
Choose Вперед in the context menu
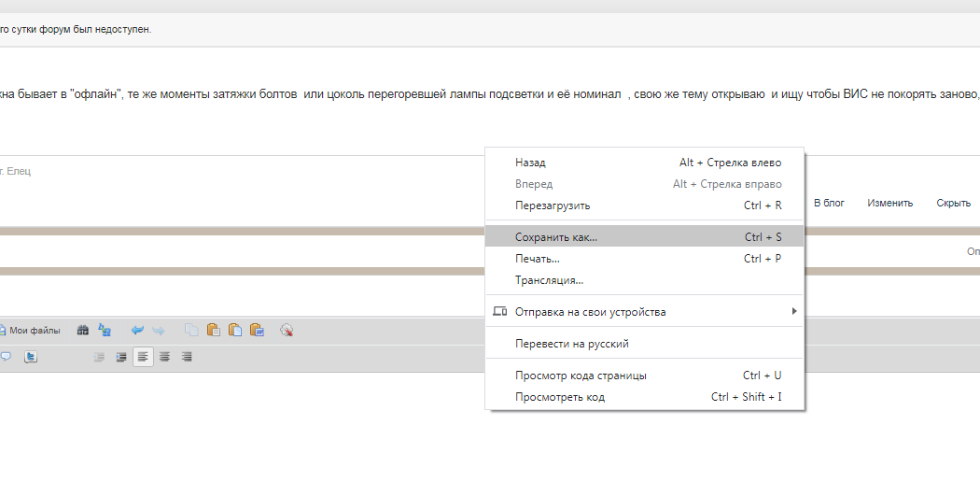coord(644,184)
